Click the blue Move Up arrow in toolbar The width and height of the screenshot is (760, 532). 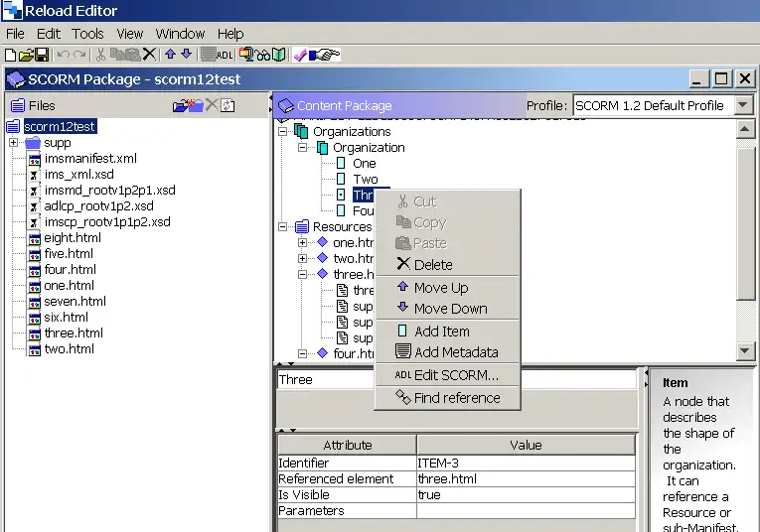[x=170, y=55]
